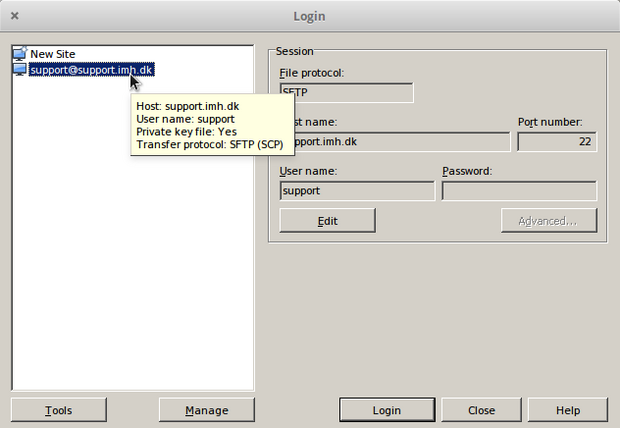The image size is (620, 428).
Task: Click the New Site computer icon
Action: [x=20, y=54]
